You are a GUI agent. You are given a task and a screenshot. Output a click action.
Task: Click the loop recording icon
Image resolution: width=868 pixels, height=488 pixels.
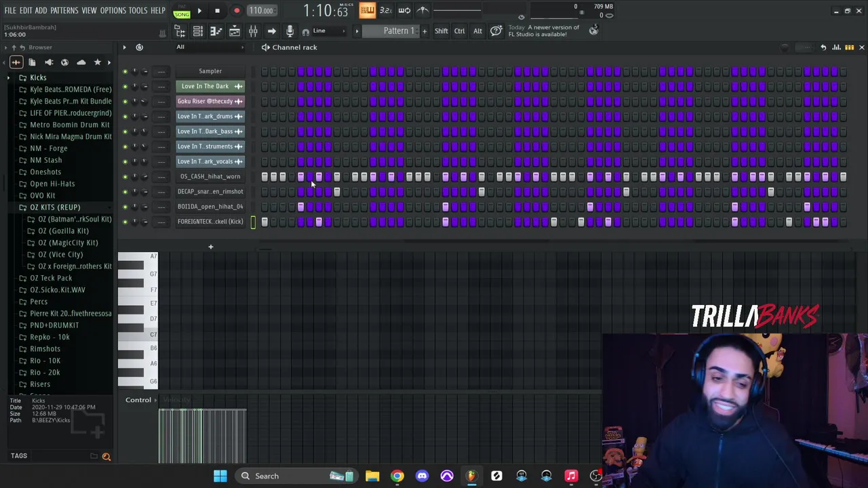tap(404, 10)
